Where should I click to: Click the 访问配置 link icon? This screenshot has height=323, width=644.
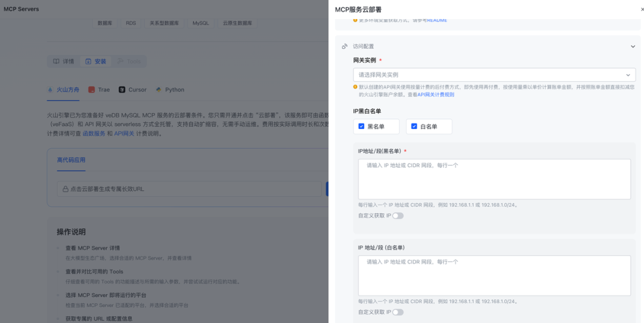click(345, 47)
